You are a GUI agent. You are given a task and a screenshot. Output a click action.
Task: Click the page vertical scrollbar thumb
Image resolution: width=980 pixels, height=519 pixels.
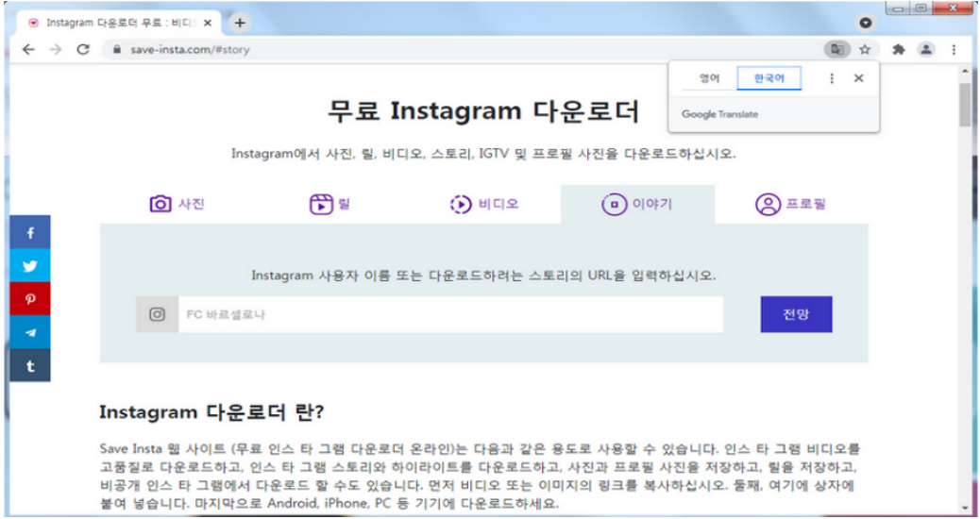coord(966,105)
